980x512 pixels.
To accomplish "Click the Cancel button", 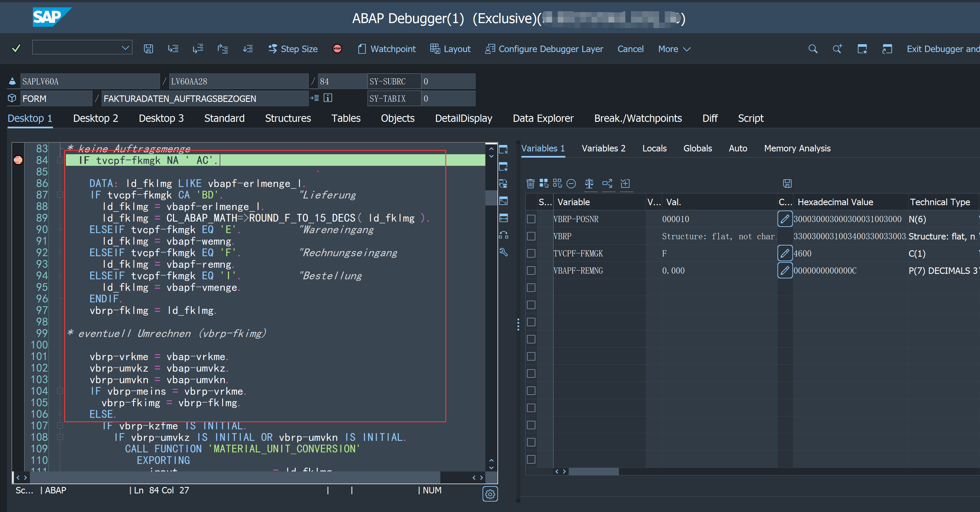I will click(x=630, y=49).
